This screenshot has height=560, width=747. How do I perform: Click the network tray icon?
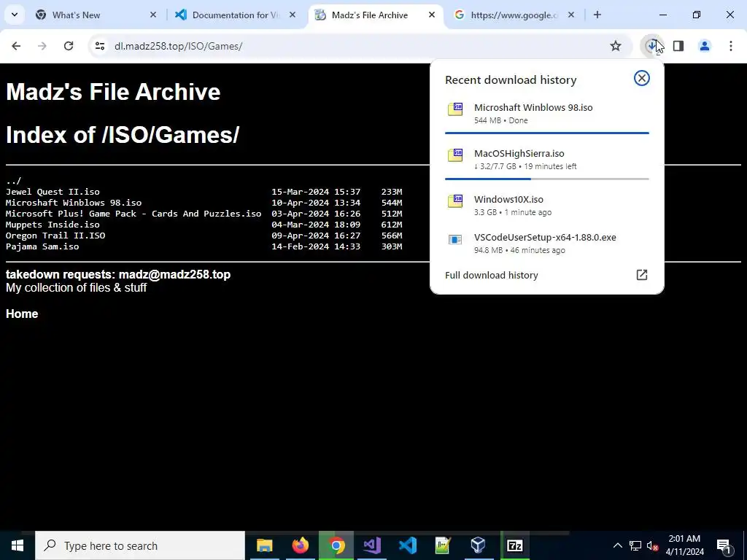pos(635,545)
